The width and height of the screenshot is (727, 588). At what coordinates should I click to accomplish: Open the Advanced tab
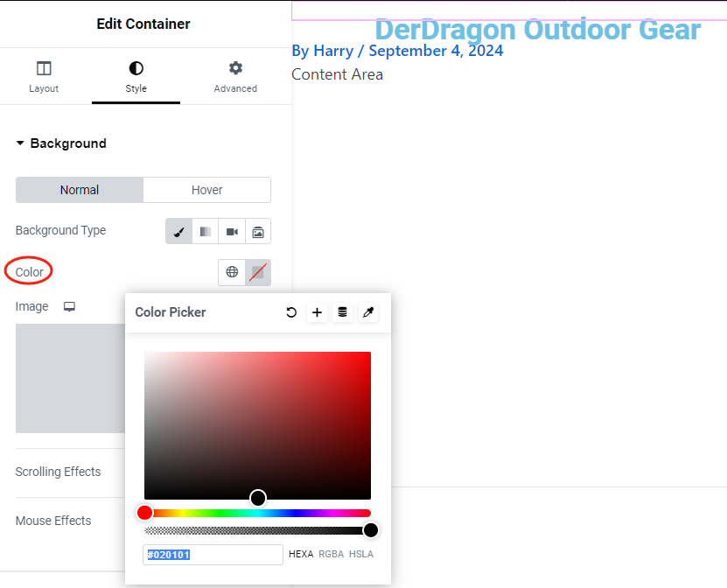coord(235,77)
